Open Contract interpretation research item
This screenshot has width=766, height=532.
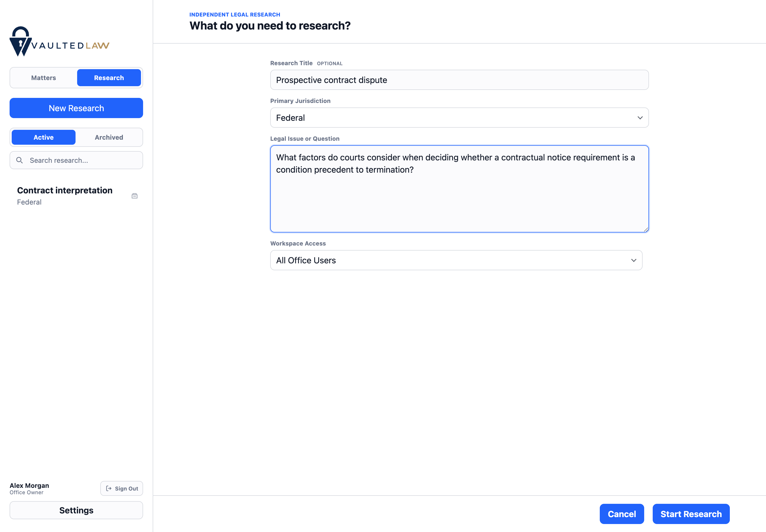76,196
